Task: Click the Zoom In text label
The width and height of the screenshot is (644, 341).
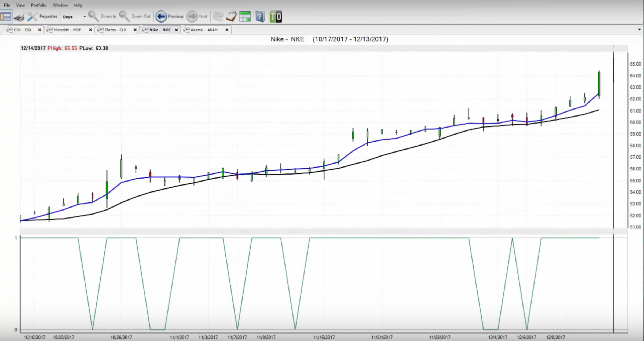Action: [x=108, y=16]
